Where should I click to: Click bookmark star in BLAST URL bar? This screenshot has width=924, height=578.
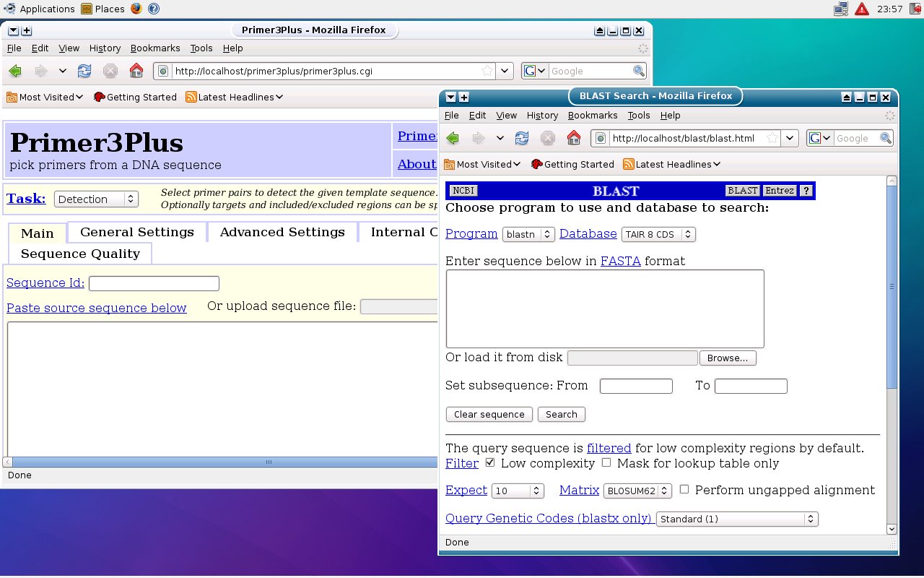(x=772, y=138)
